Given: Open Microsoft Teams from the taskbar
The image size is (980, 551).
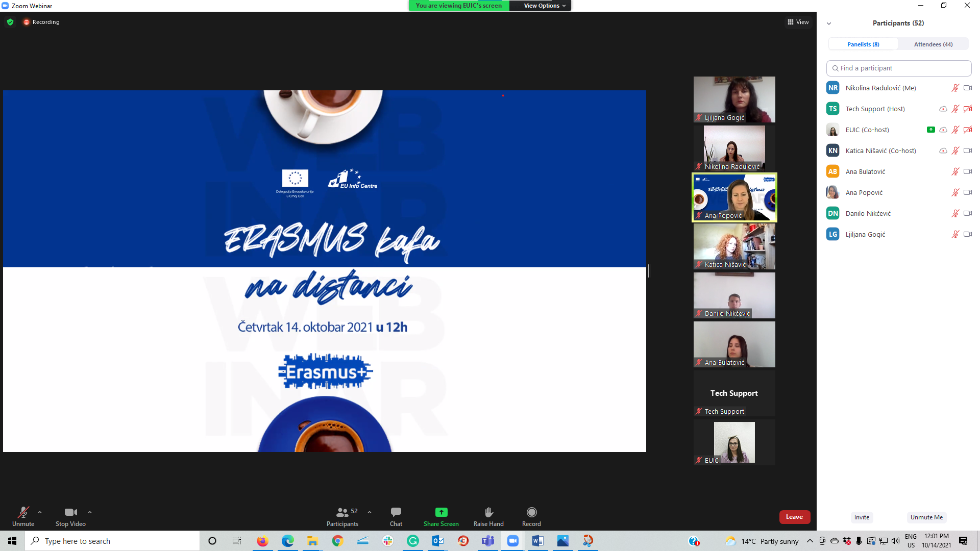Looking at the screenshot, I should 488,541.
